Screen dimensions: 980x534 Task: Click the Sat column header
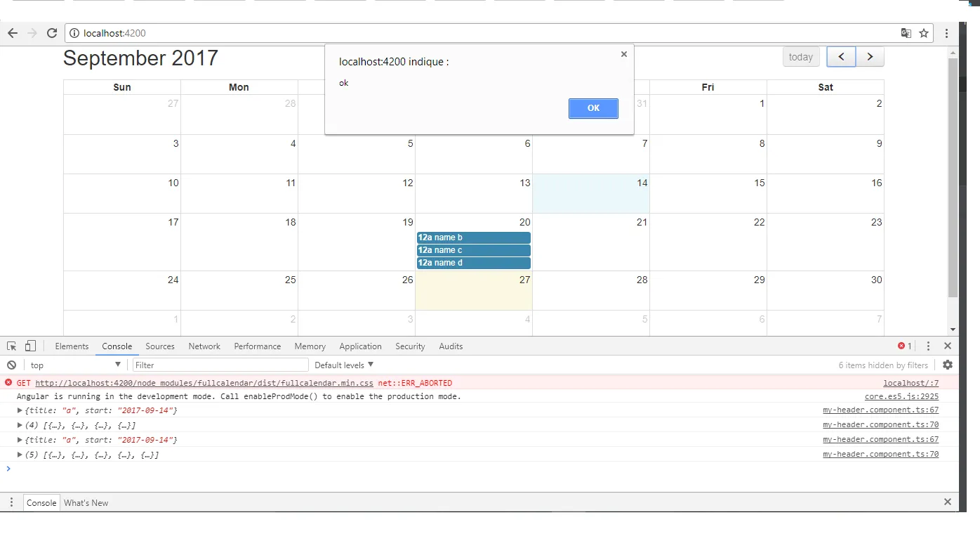826,87
